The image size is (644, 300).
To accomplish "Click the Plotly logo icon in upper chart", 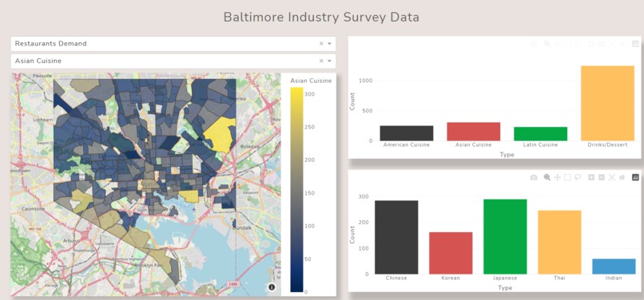I will click(636, 44).
